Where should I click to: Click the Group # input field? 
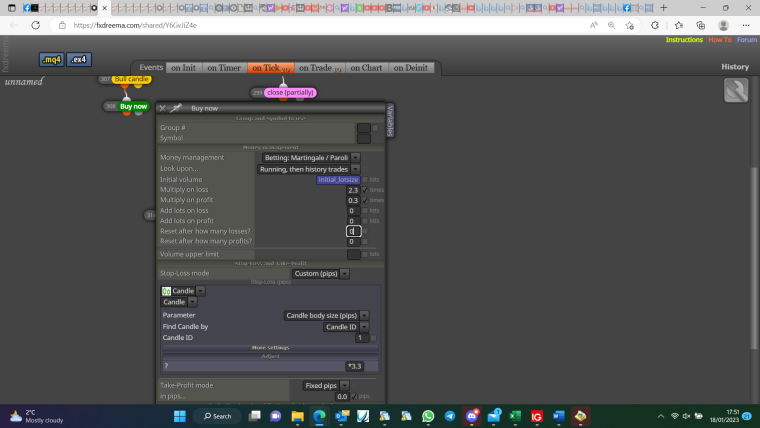364,128
